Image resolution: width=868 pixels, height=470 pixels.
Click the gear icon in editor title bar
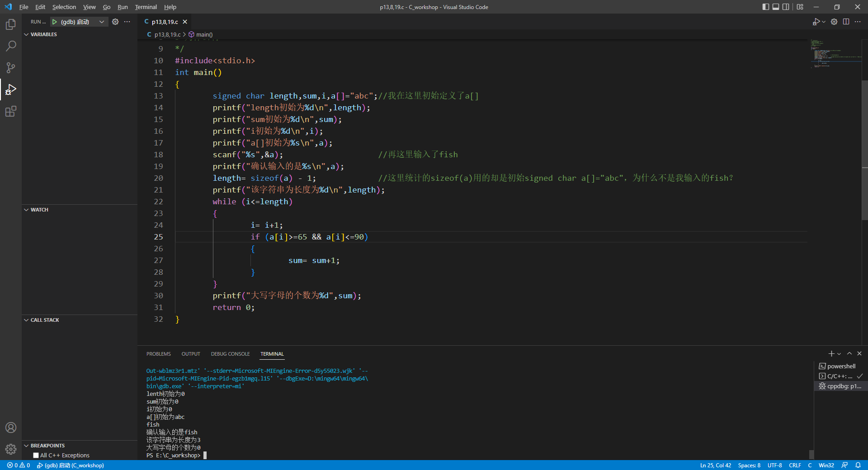tap(834, 22)
